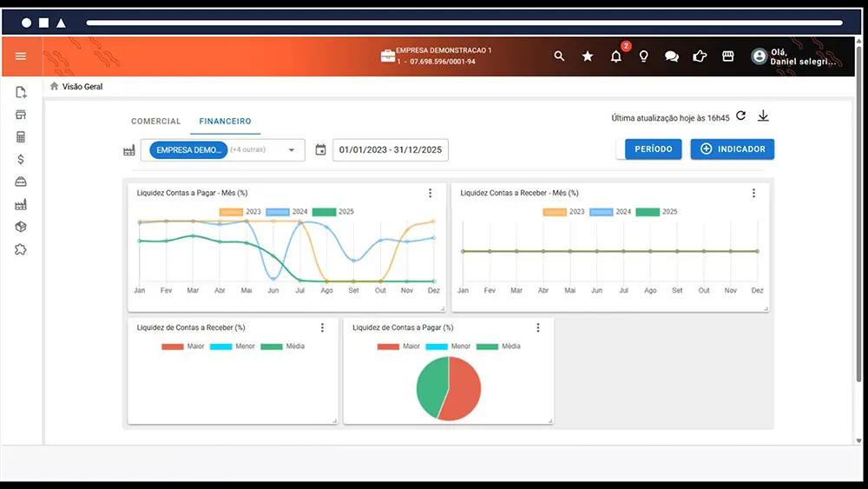Open the chat messages icon
The image size is (868, 489).
pos(672,56)
